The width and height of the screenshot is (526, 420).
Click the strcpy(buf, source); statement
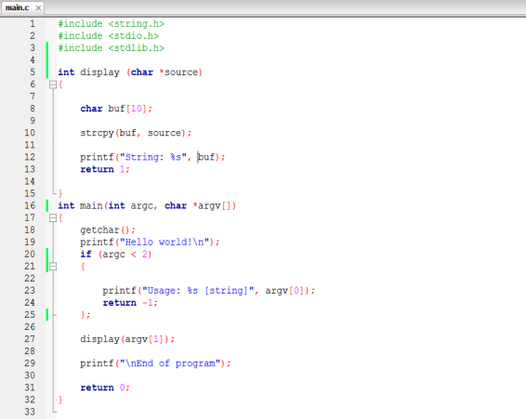coord(136,133)
